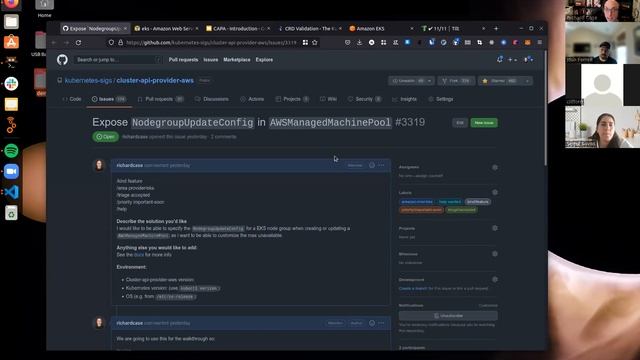Launch Spotify from the Ubuntu dock
The height and width of the screenshot is (360, 640).
pos(11,151)
